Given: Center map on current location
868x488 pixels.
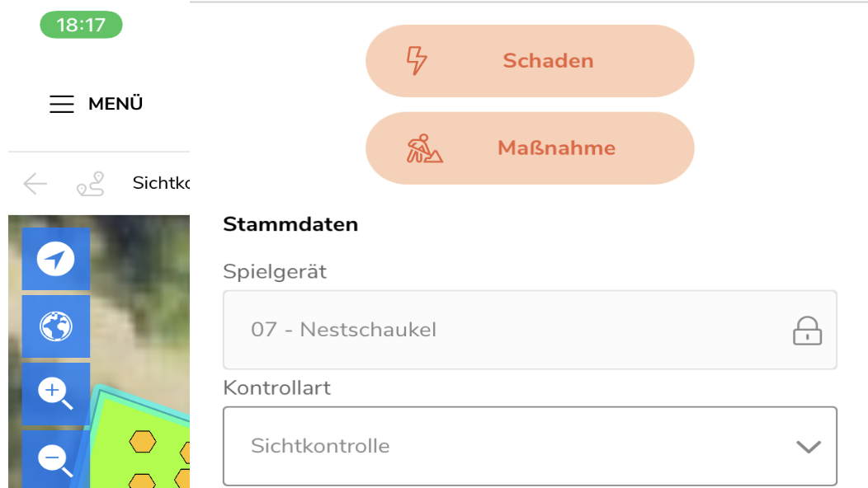Looking at the screenshot, I should click(55, 260).
